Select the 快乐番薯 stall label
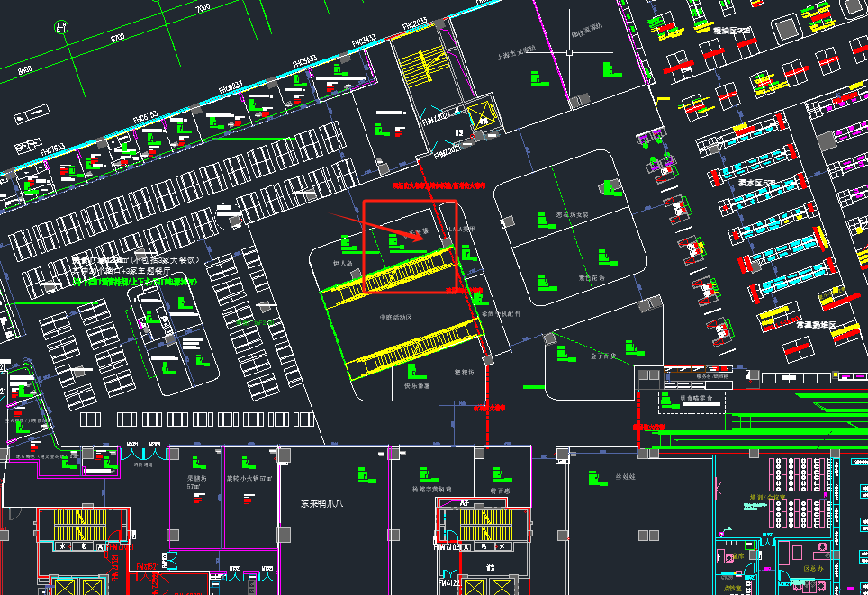The image size is (868, 595). click(415, 385)
